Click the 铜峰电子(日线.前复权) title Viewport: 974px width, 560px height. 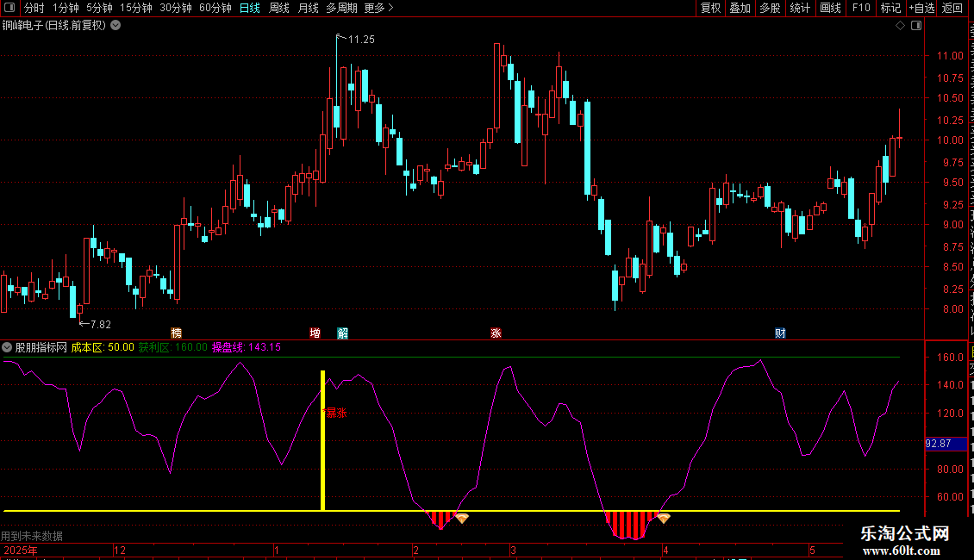[x=54, y=26]
